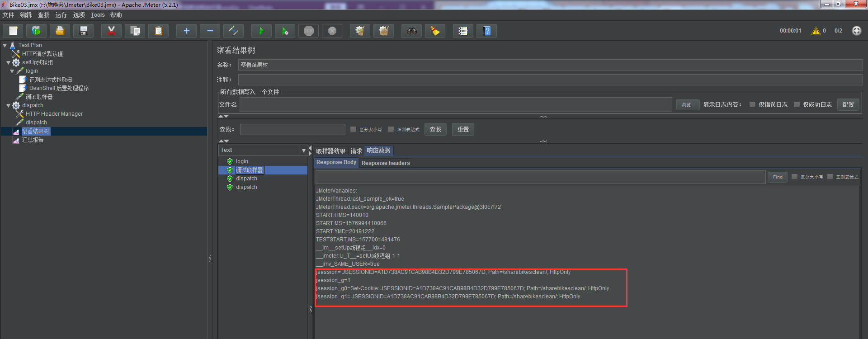Select 正则表达式提取器 in the tree

(x=51, y=80)
